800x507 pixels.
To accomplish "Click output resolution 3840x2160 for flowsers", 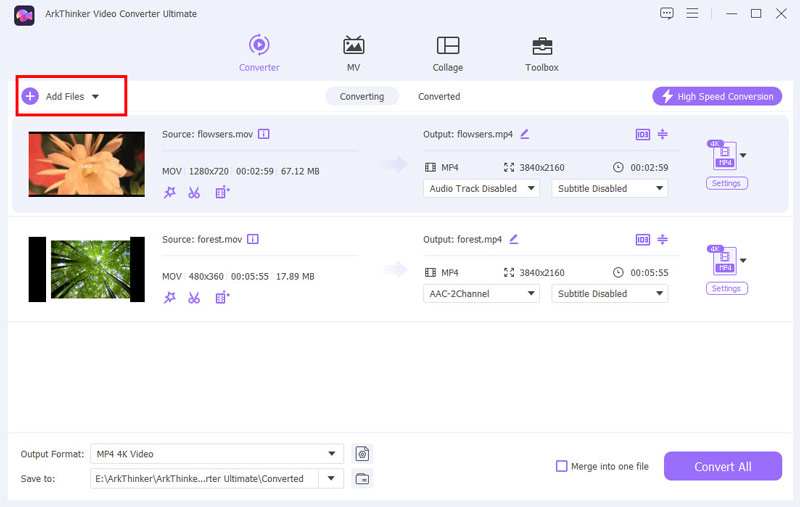I will pos(541,167).
